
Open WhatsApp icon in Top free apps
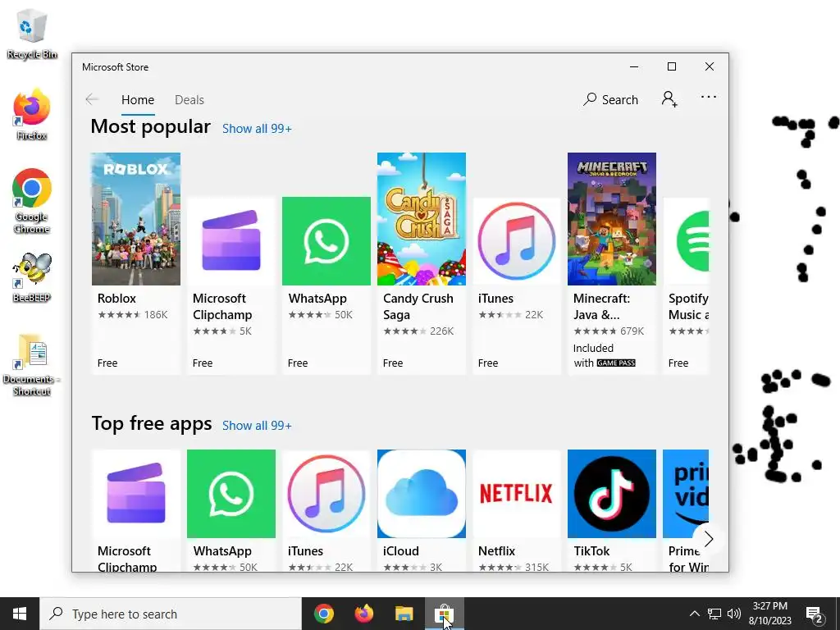(231, 494)
